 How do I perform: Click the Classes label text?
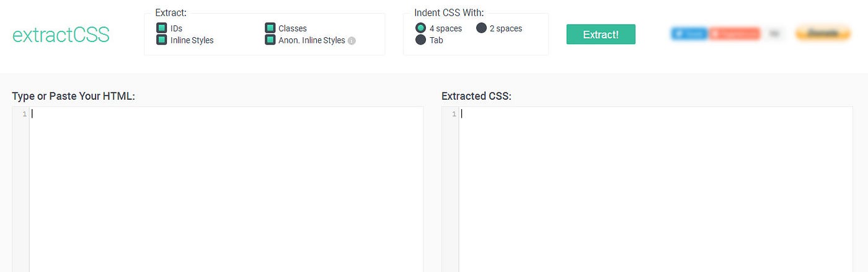click(x=293, y=29)
